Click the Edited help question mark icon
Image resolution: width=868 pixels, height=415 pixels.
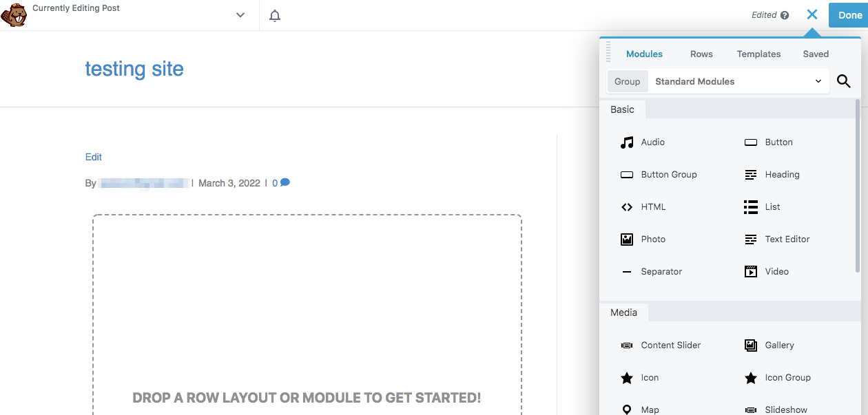tap(785, 15)
